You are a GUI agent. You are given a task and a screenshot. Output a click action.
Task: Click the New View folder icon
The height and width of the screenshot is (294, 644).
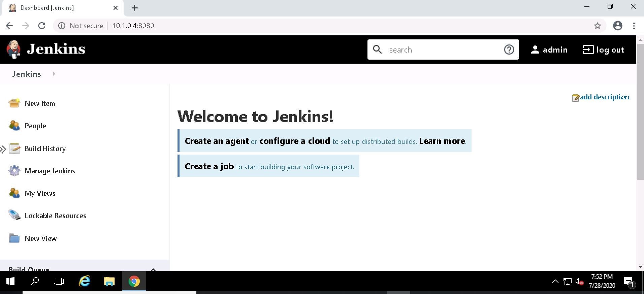14,238
